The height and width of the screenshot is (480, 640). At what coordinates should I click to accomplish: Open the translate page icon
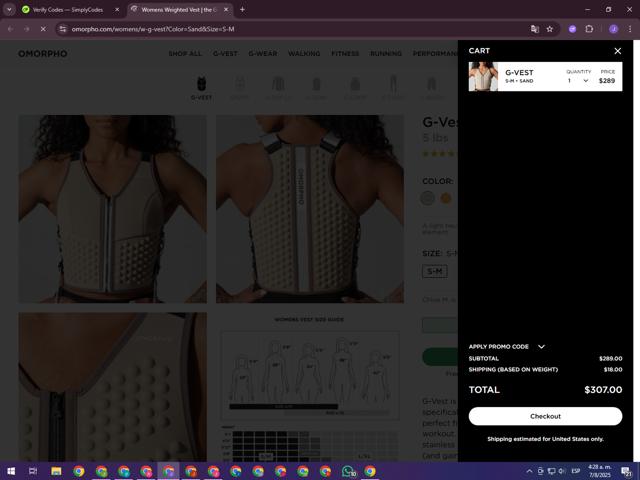[x=535, y=29]
